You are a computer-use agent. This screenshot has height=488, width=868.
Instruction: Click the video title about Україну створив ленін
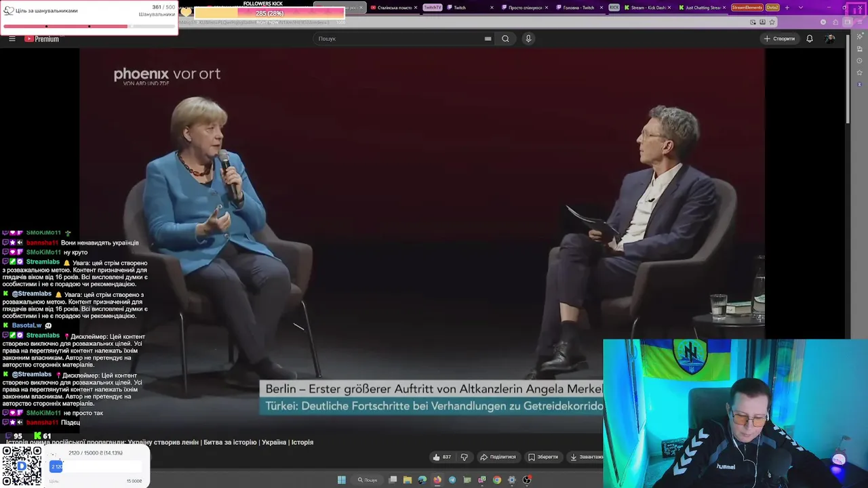(x=159, y=442)
